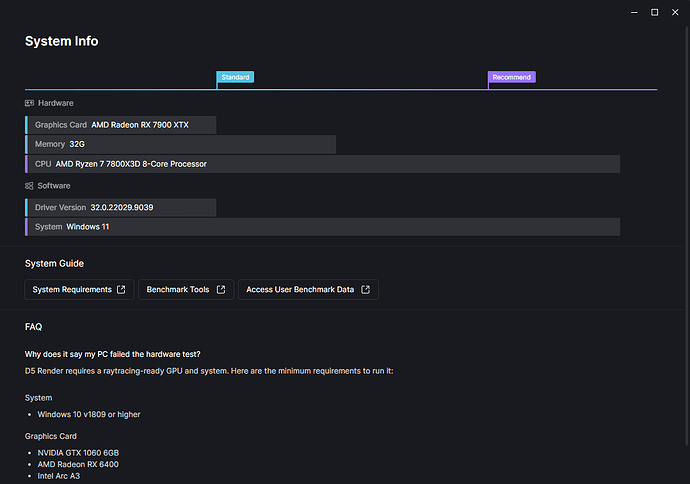The image size is (690, 484).
Task: Click external-link icon after Access User Benchmark Data
Action: pyautogui.click(x=365, y=290)
